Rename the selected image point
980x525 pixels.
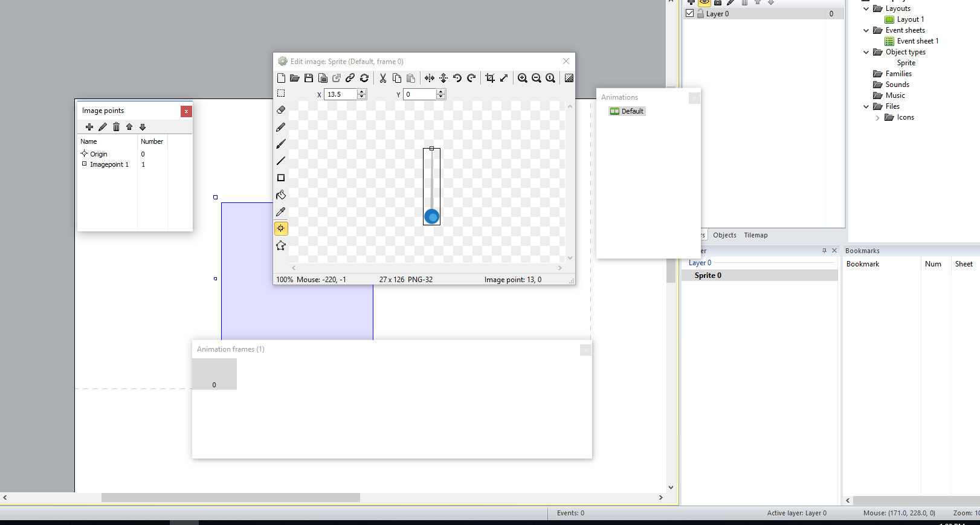(x=103, y=127)
